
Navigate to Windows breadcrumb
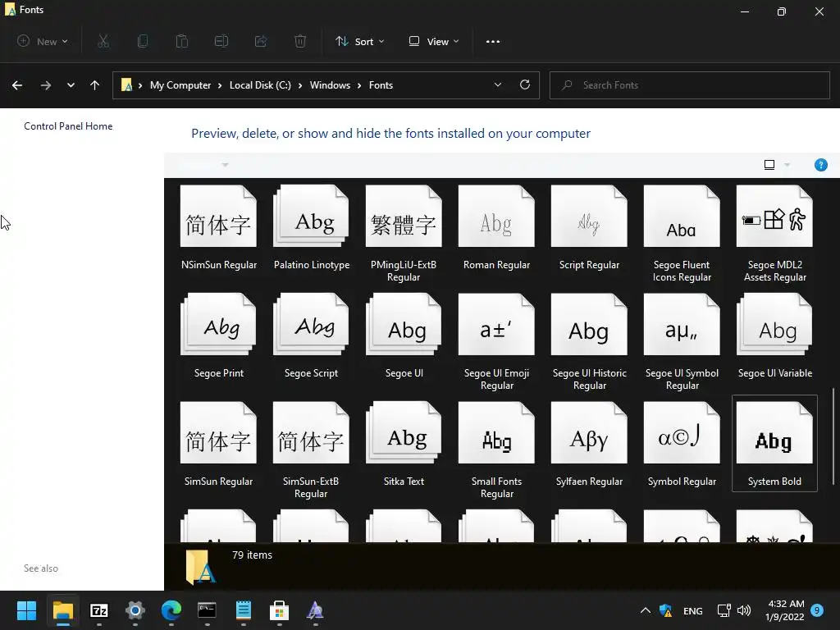pyautogui.click(x=330, y=85)
